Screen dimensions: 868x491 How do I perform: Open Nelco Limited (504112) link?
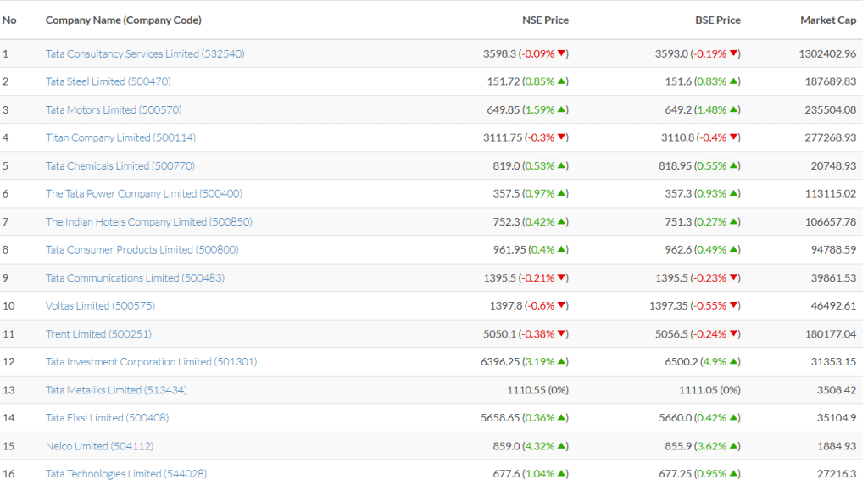100,445
